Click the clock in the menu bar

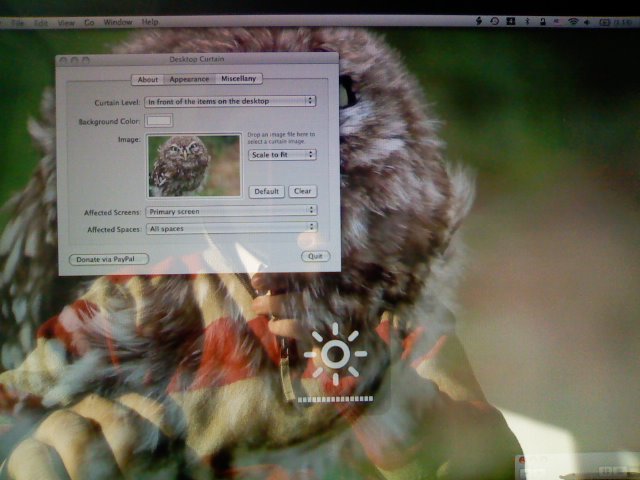coord(623,22)
